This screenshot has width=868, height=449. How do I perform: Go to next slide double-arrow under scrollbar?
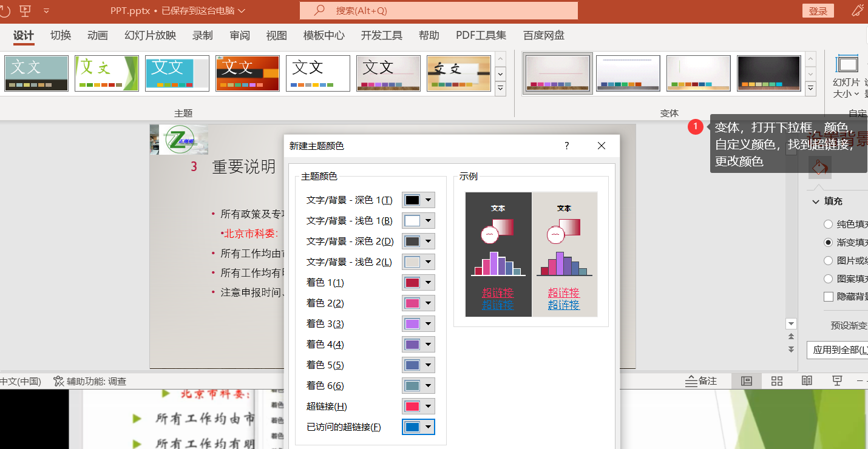tap(791, 349)
